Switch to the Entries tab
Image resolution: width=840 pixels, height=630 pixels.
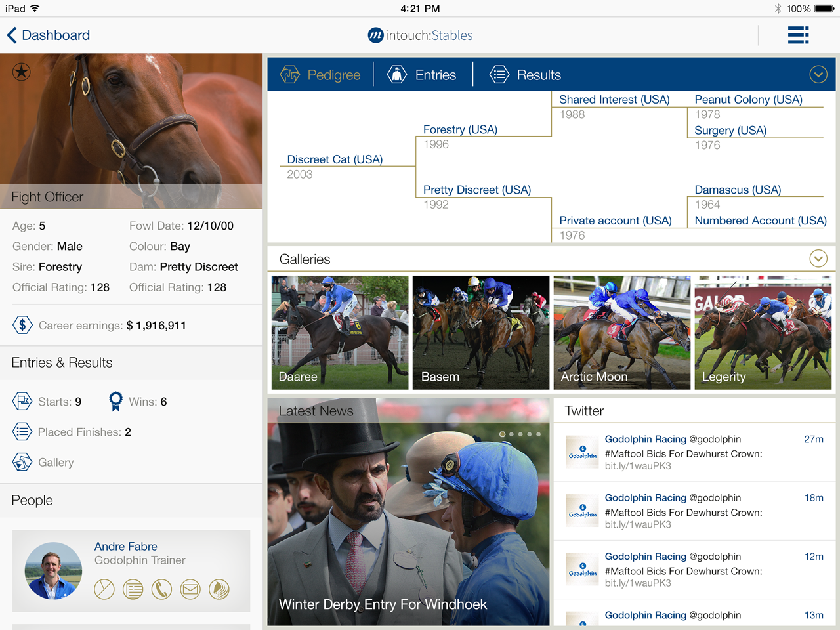click(x=422, y=75)
